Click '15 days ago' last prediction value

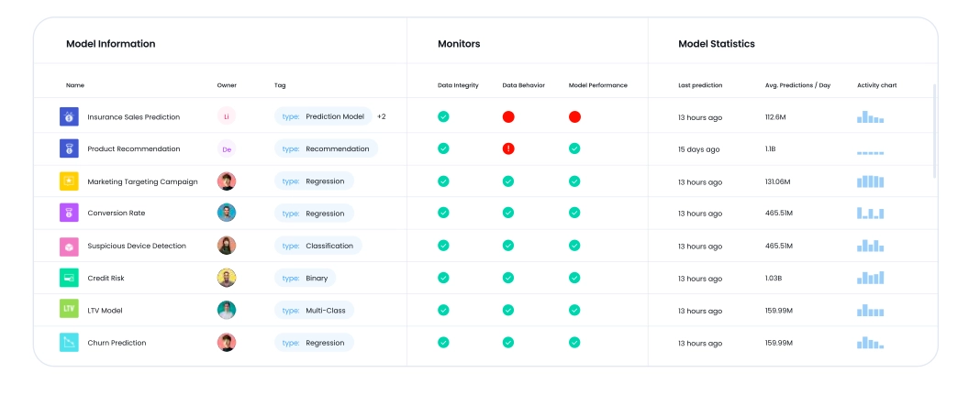[x=698, y=149]
